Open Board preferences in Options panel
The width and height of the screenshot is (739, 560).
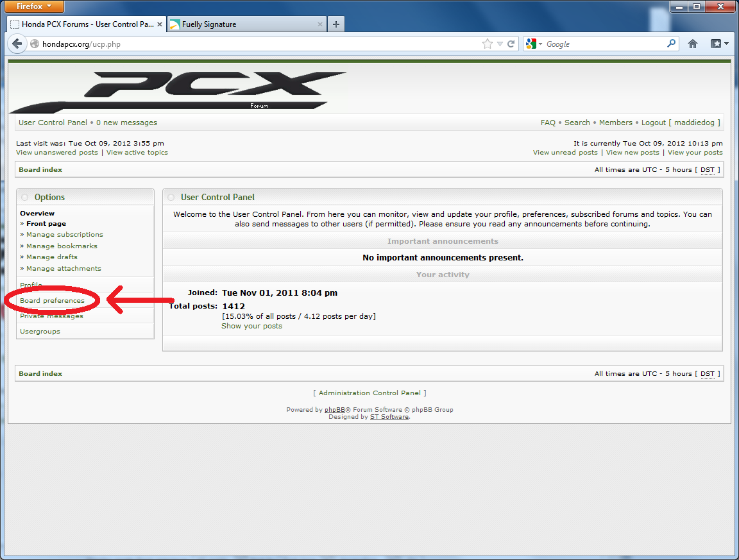pyautogui.click(x=52, y=300)
